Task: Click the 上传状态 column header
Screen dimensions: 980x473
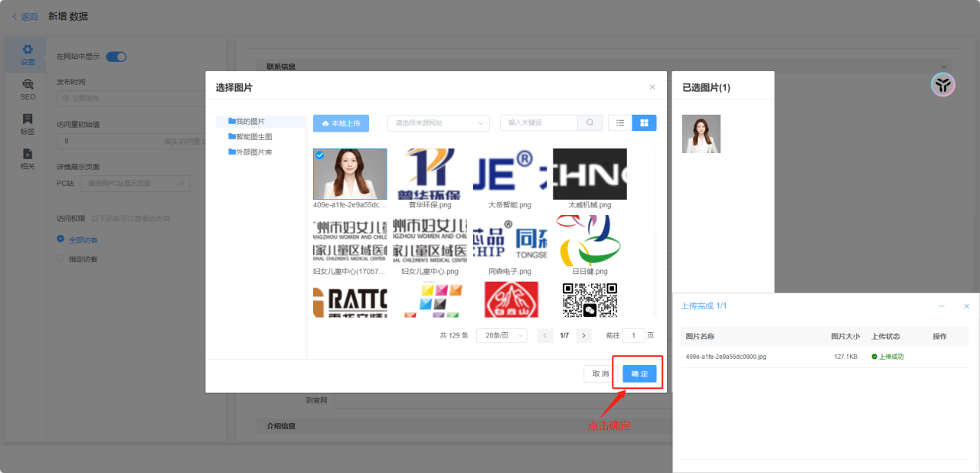Action: point(886,337)
